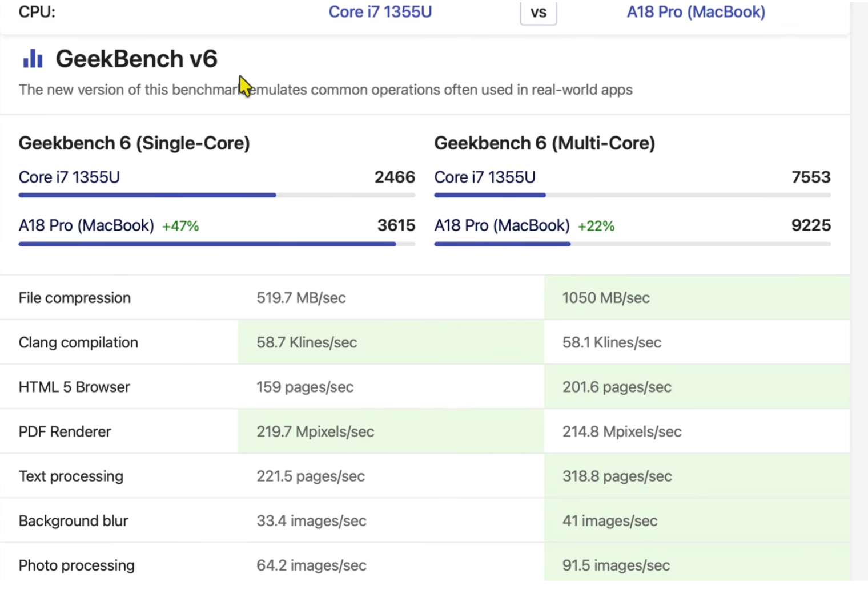Click the single-core score 3615
This screenshot has width=868, height=590.
click(396, 225)
